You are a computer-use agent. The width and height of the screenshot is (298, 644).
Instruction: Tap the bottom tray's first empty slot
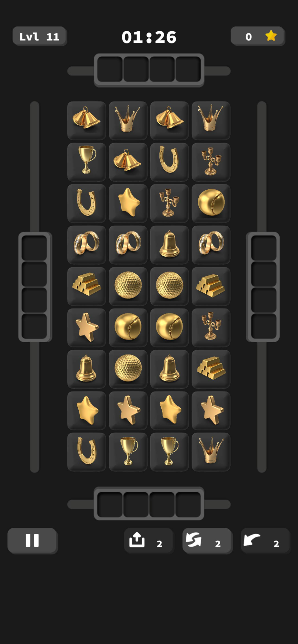click(x=110, y=504)
